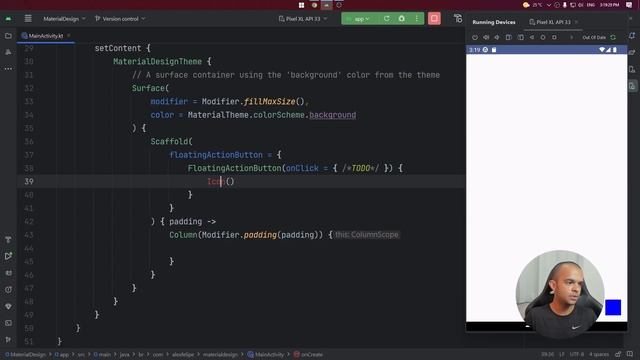640x360 pixels.
Task: Open the Terminal tool window icon
Action: (8, 323)
